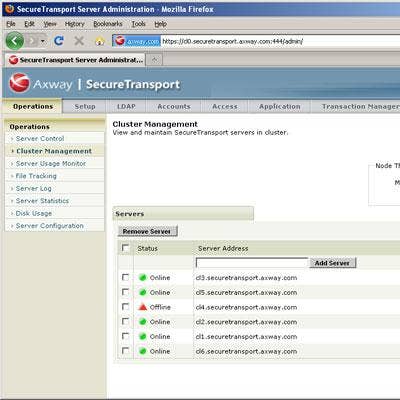The width and height of the screenshot is (400, 400).
Task: Click the Stop loading X icon
Action: point(79,41)
